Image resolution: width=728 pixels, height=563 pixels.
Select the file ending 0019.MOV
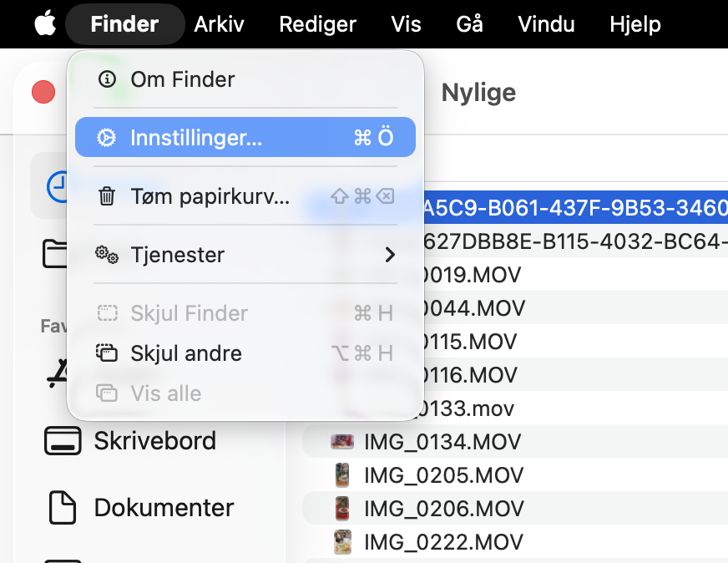click(x=574, y=275)
